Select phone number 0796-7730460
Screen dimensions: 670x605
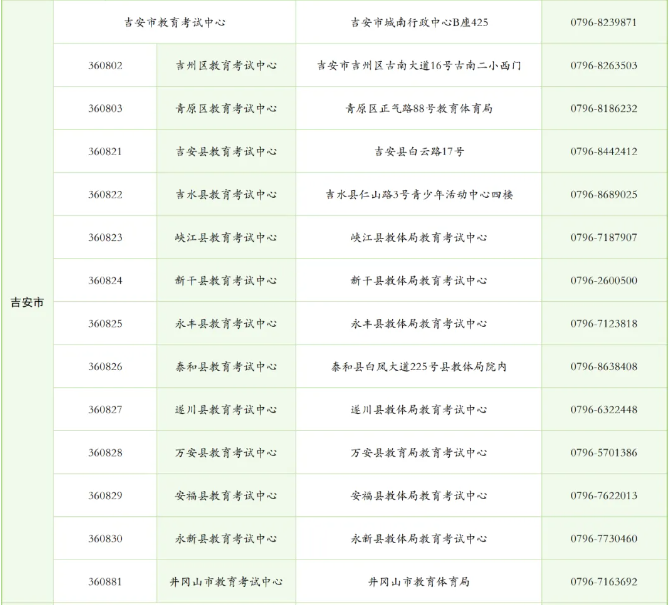click(x=604, y=538)
